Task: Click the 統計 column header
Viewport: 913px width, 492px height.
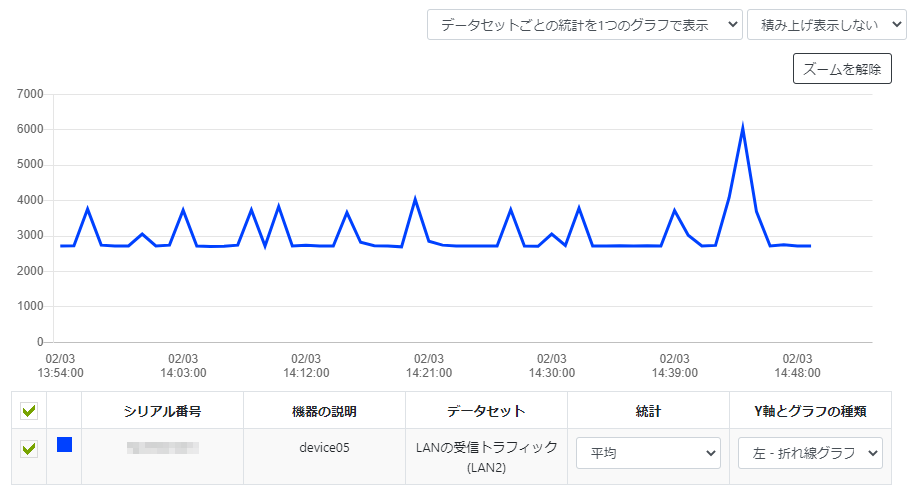Action: 648,411
